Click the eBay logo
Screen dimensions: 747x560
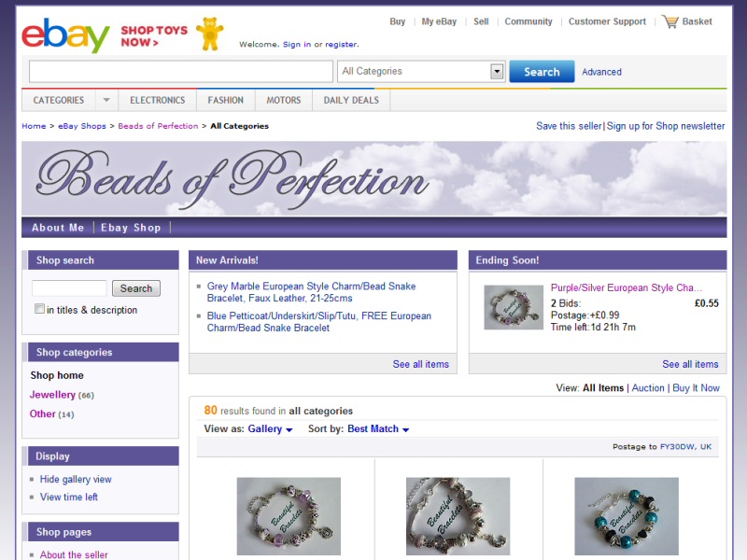pyautogui.click(x=65, y=35)
